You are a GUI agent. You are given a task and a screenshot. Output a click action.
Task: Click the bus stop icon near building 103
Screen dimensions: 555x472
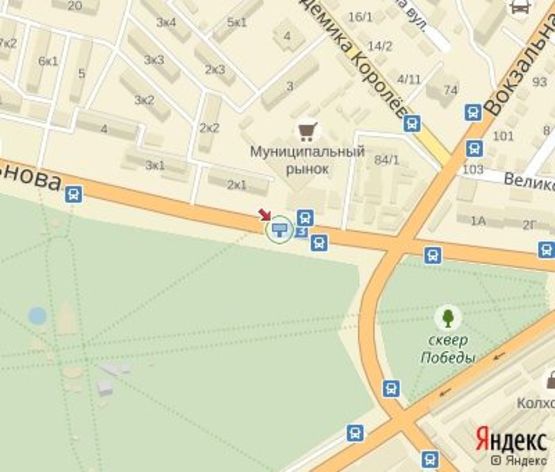click(x=474, y=149)
